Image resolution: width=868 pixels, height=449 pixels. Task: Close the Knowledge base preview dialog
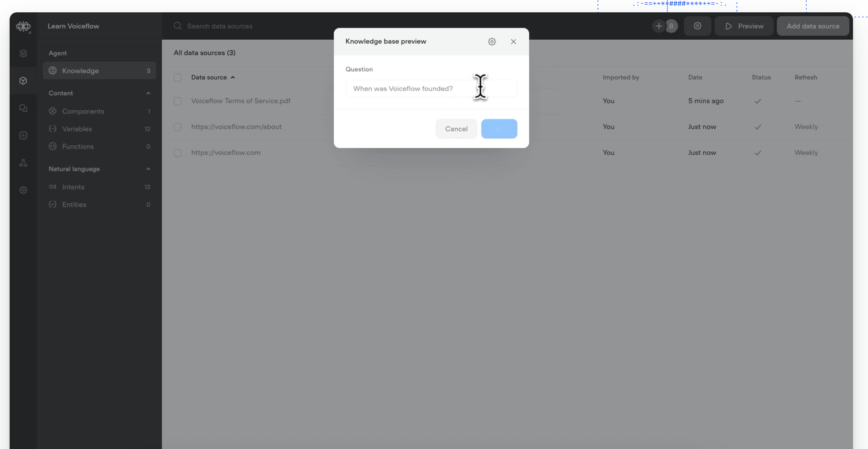point(513,42)
